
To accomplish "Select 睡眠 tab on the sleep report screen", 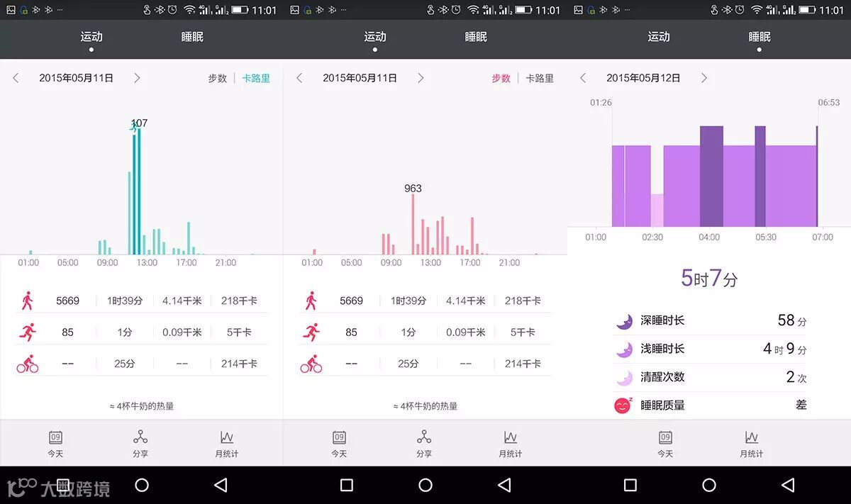I will [760, 37].
